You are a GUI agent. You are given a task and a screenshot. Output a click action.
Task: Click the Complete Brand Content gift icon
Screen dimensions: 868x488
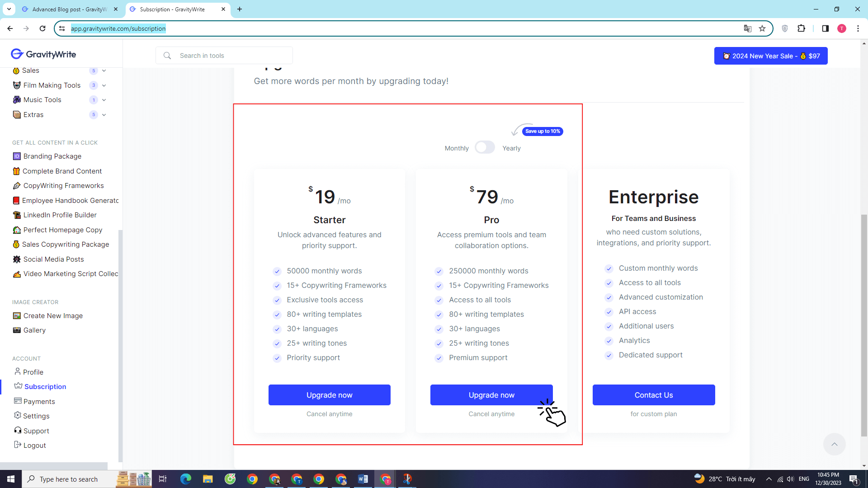pyautogui.click(x=16, y=171)
